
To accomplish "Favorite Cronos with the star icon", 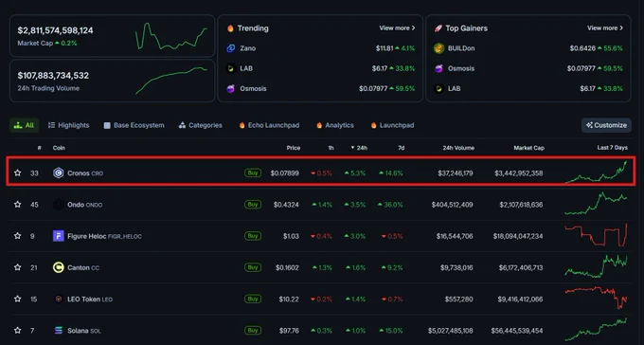I will click(x=17, y=172).
